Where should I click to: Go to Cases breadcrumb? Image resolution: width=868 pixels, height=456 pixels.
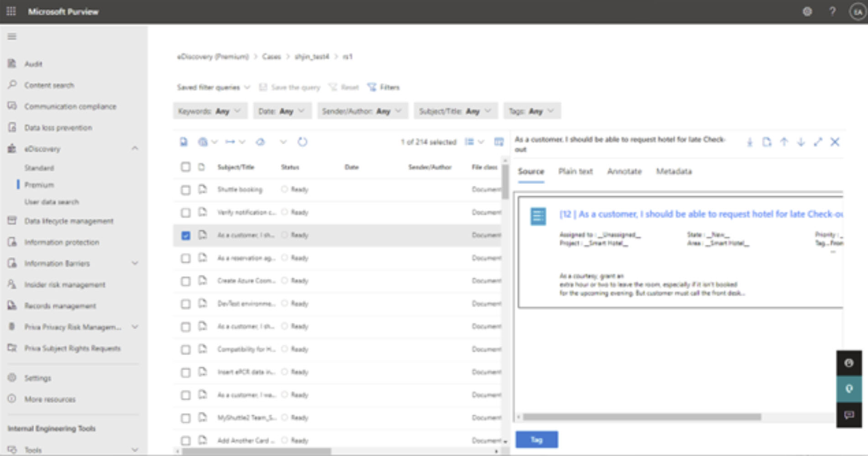point(272,57)
